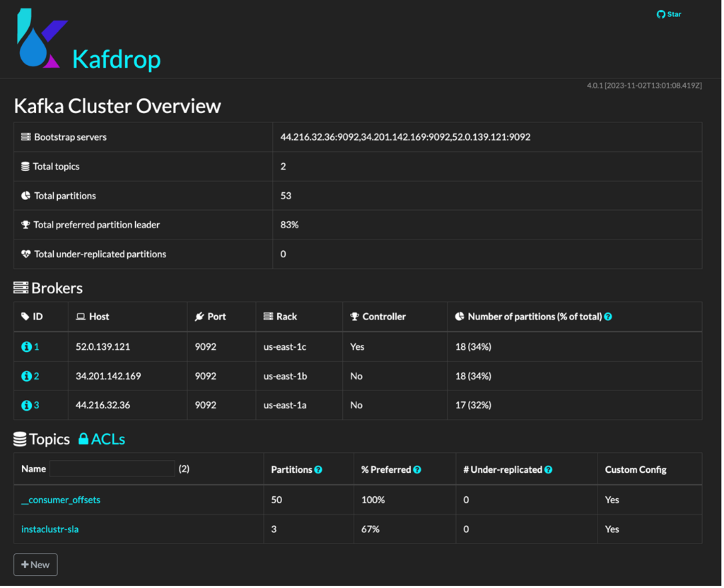Open details for broker 1 via info icon
Image resolution: width=724 pixels, height=588 pixels.
pos(27,346)
